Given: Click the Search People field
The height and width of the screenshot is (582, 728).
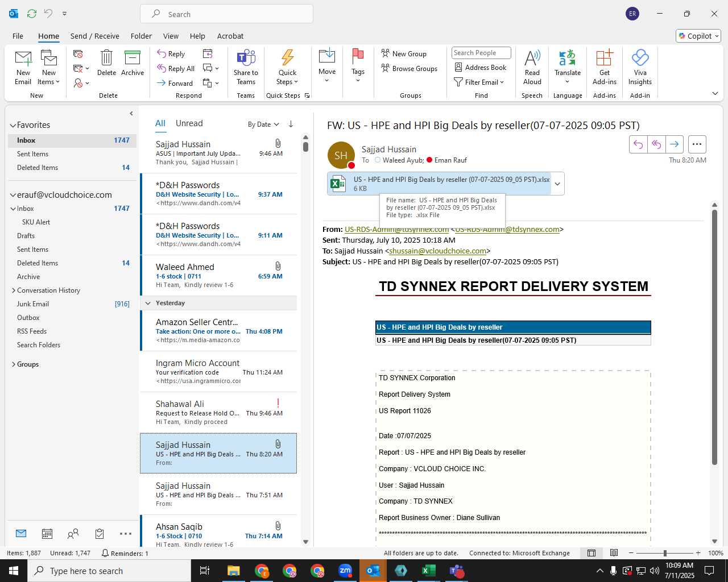Looking at the screenshot, I should point(481,53).
